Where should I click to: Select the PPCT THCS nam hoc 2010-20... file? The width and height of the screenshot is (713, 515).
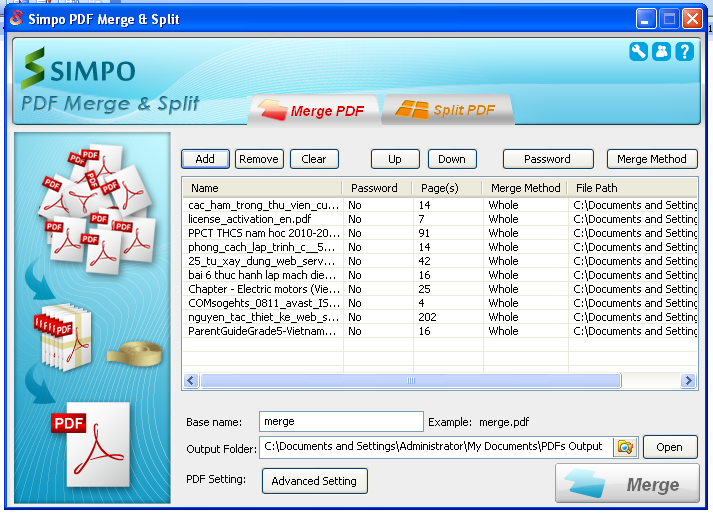click(x=440, y=233)
